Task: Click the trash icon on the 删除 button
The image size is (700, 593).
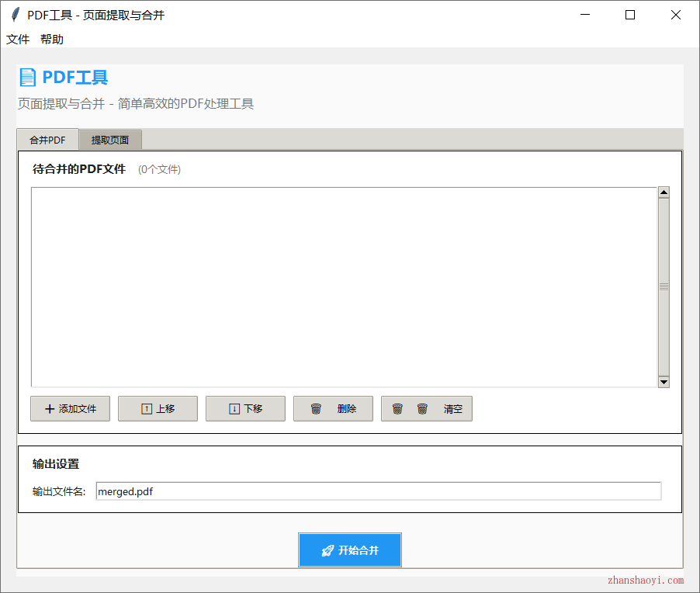Action: (x=317, y=409)
